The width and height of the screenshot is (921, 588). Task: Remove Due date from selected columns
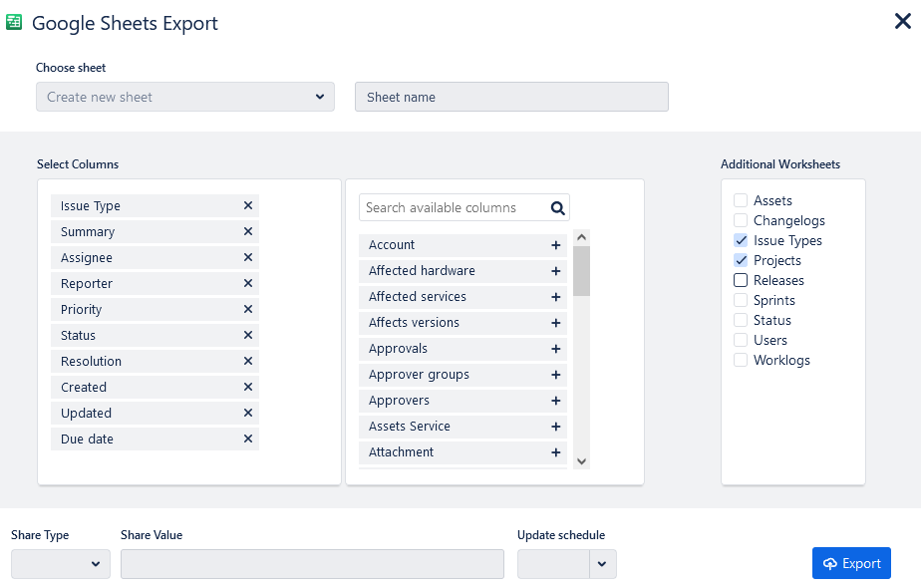pyautogui.click(x=248, y=440)
